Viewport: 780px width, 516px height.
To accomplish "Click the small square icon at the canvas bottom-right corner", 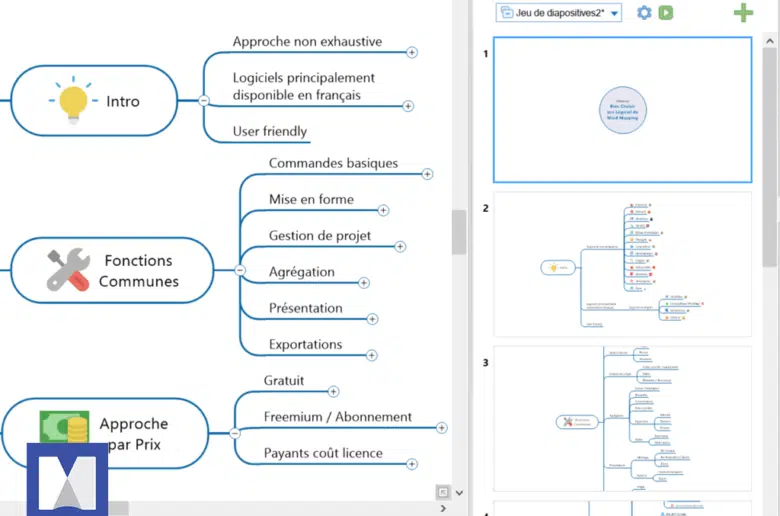I will point(442,492).
